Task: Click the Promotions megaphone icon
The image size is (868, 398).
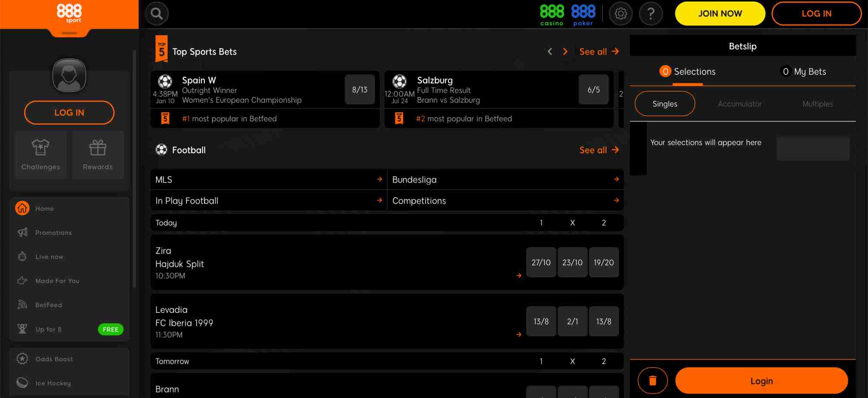Action: pos(22,232)
